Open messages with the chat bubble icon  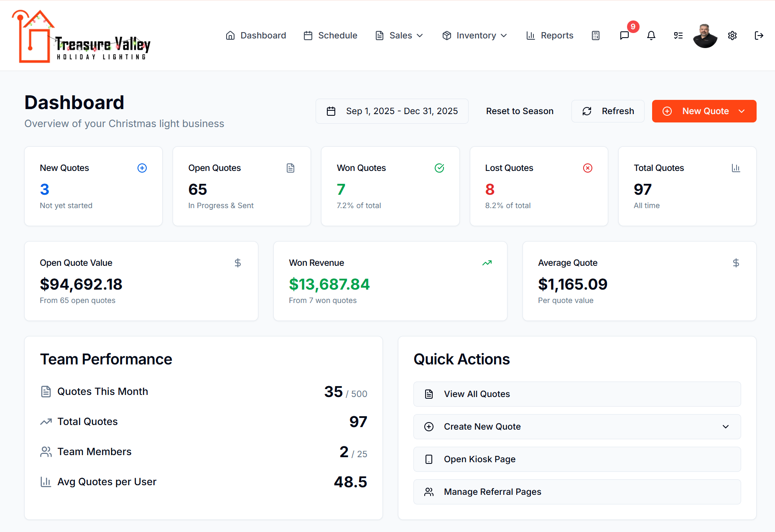point(625,36)
